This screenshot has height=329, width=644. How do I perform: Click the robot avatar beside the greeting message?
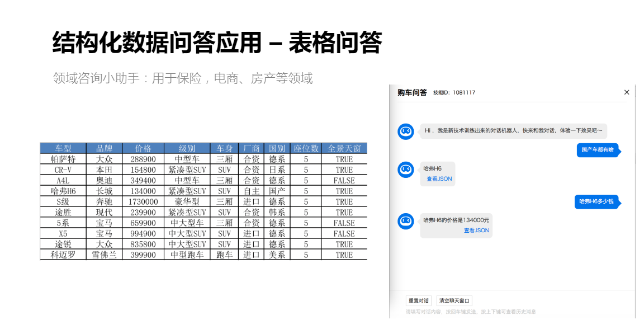coord(406,131)
